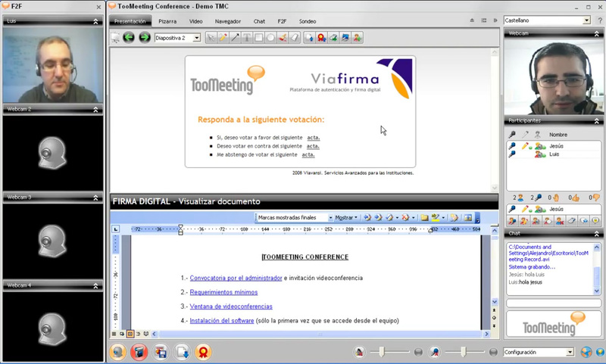Click the red recording camera button

pyautogui.click(x=139, y=352)
